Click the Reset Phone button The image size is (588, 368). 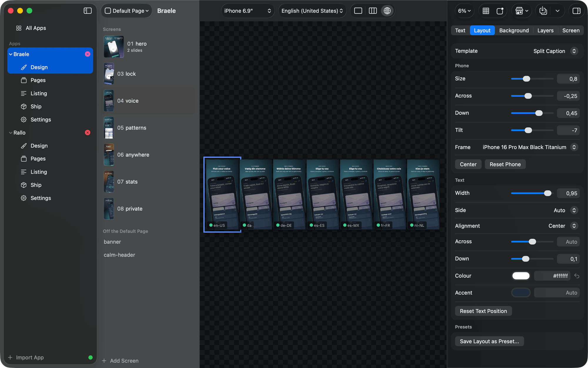click(x=505, y=164)
